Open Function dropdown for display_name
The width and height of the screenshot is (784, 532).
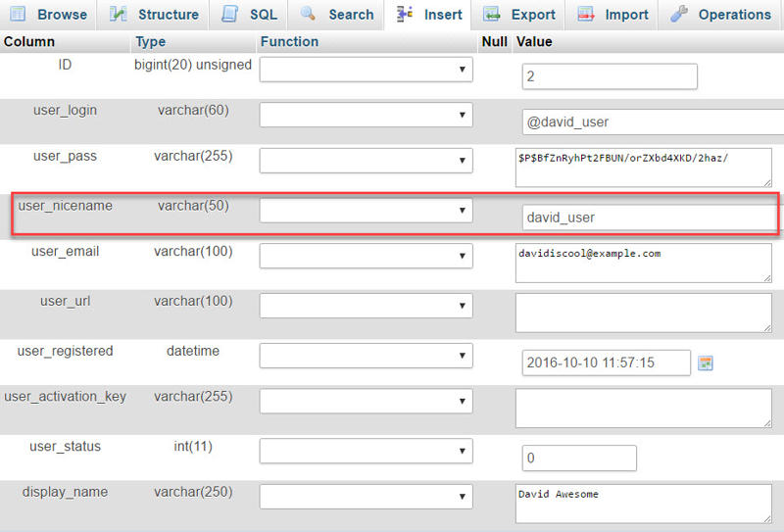[366, 497]
